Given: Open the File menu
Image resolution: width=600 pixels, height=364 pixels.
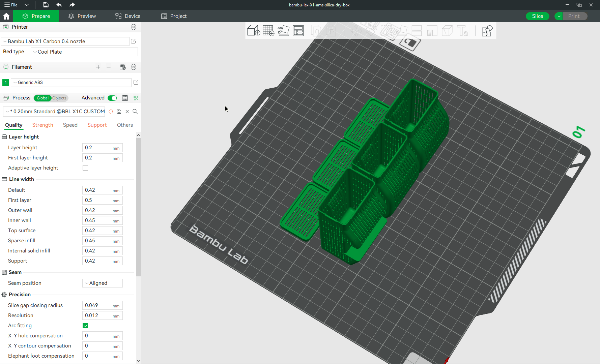Looking at the screenshot, I should (11, 5).
